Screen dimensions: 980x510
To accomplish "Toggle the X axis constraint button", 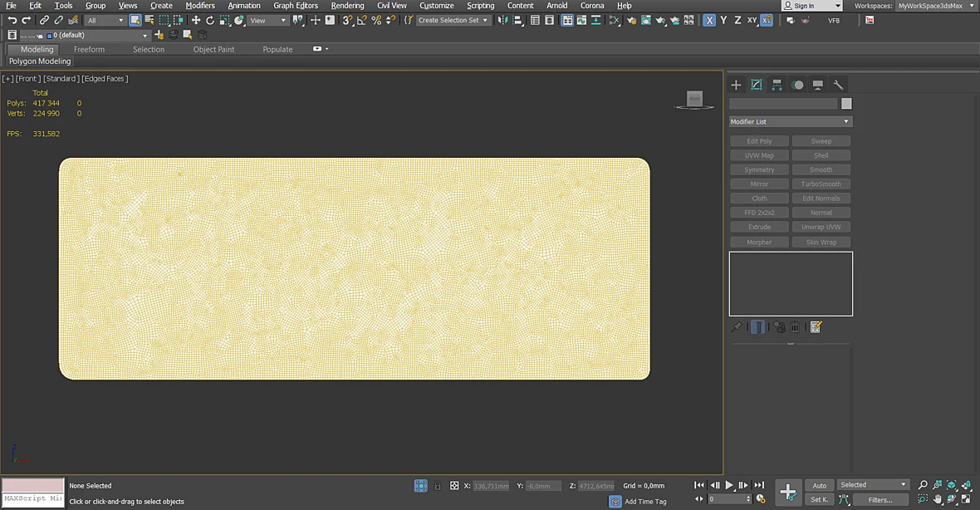I will [708, 21].
